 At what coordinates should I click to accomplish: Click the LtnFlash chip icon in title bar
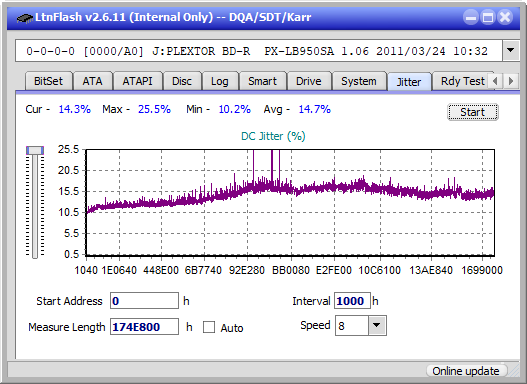pos(24,17)
